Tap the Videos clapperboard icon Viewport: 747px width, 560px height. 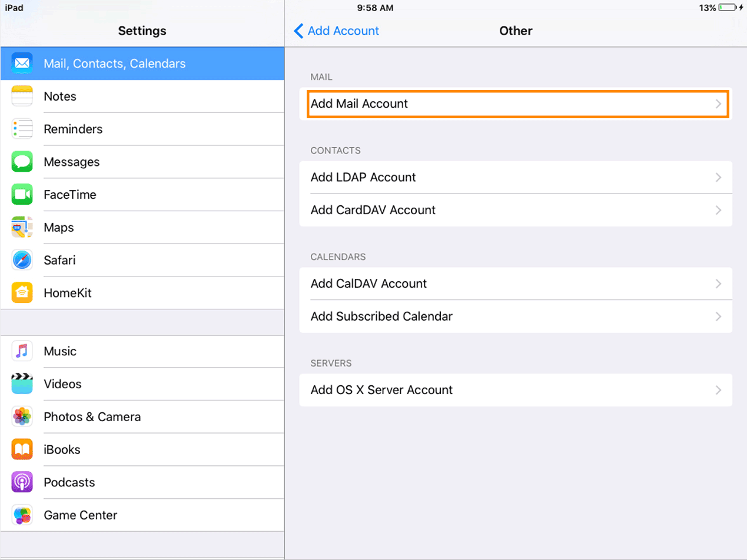(22, 384)
